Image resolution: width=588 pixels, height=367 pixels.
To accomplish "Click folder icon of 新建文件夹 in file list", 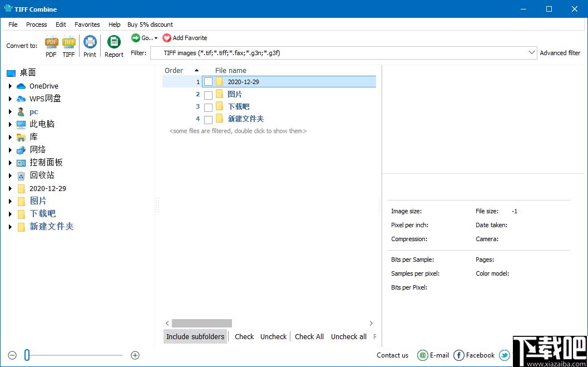I will 219,119.
